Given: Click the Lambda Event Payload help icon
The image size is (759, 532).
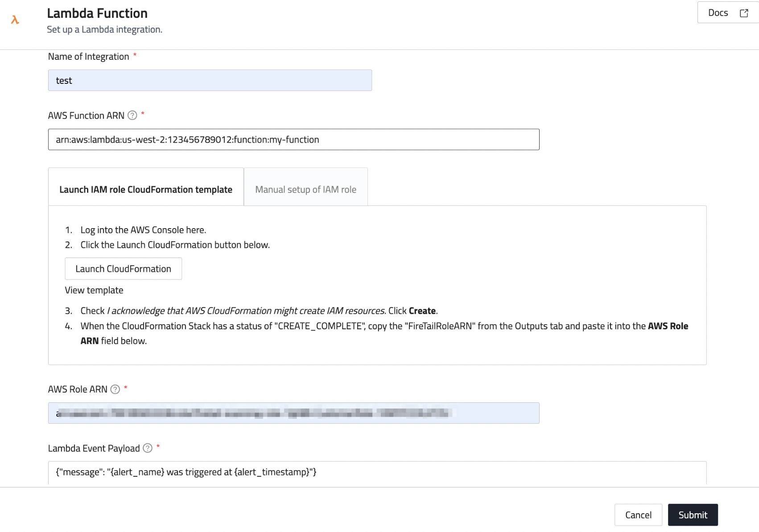Looking at the screenshot, I should click(148, 448).
